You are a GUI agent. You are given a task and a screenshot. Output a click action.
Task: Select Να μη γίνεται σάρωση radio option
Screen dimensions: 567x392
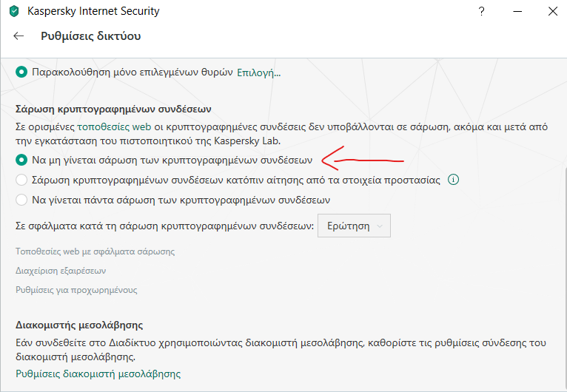coord(21,160)
